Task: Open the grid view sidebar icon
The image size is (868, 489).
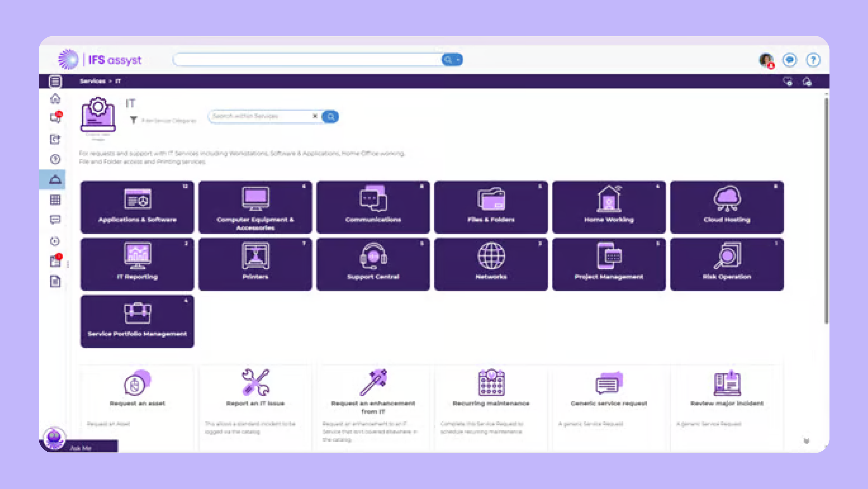Action: pos(55,200)
